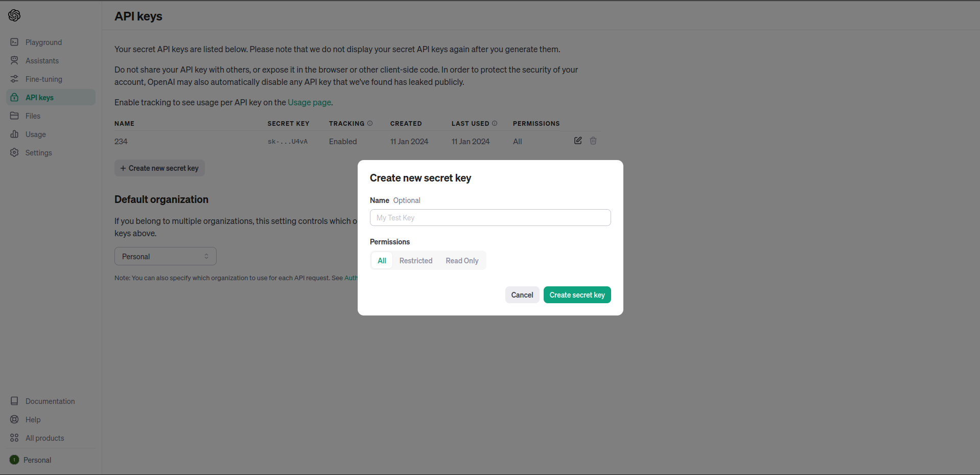Screen dimensions: 980x475
Task: Go to Files in sidebar
Action: pos(33,116)
